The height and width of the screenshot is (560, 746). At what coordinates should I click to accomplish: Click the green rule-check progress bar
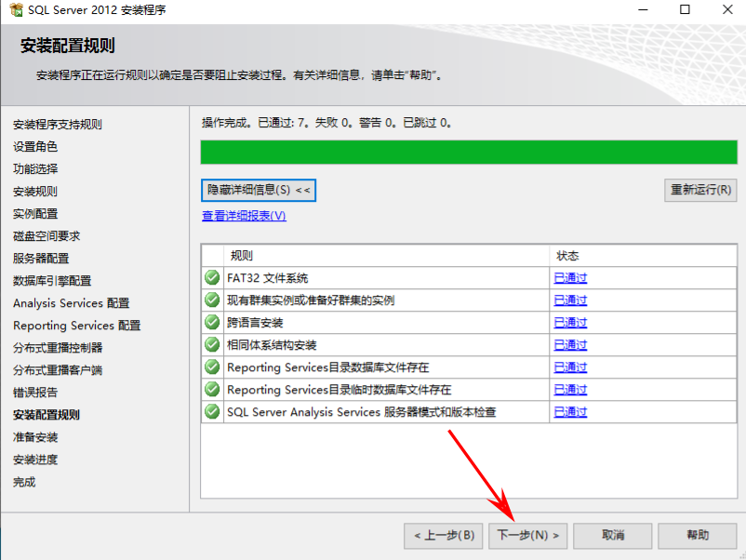(469, 153)
